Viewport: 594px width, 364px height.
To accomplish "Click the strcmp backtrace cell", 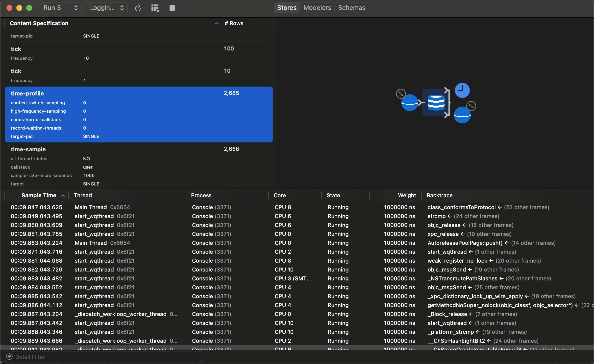I will click(x=463, y=216).
